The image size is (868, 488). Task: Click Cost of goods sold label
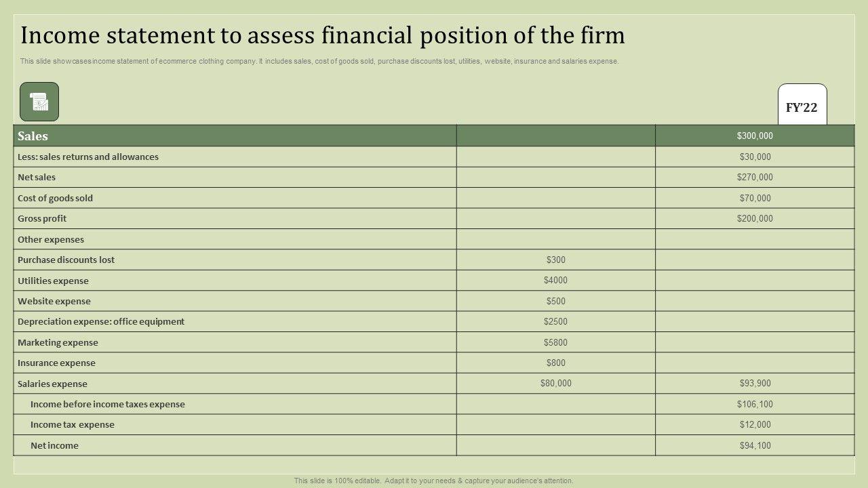pos(55,198)
